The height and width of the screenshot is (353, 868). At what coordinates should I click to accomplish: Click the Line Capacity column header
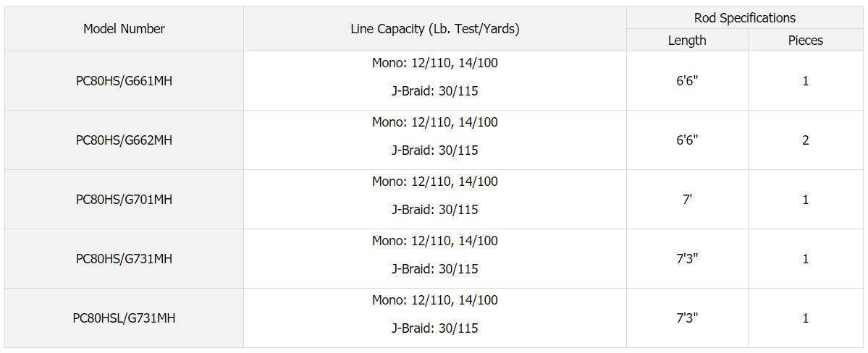tap(434, 29)
